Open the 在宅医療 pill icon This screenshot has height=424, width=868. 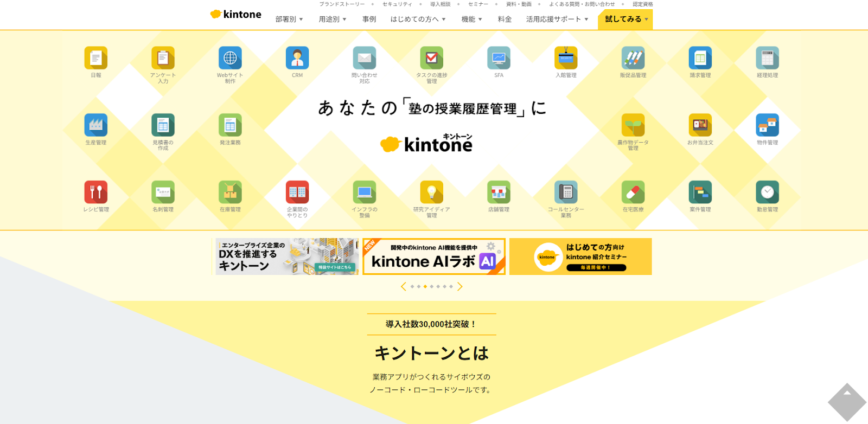point(633,192)
